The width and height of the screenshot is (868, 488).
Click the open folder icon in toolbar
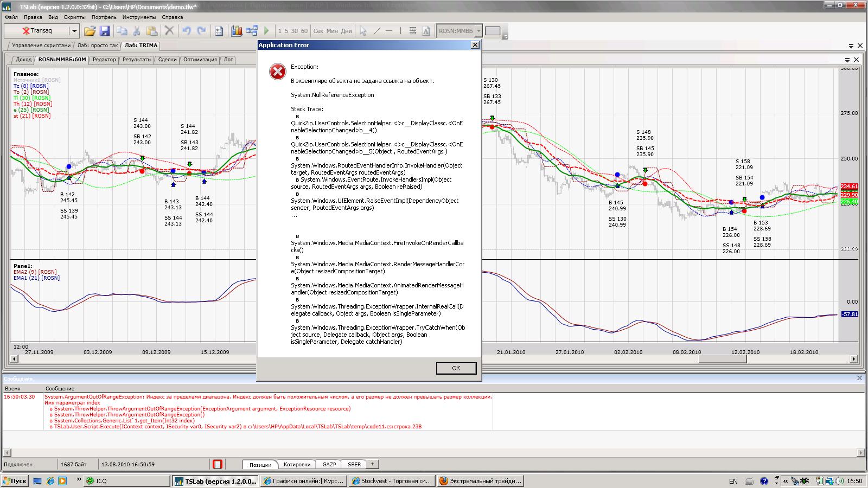point(90,31)
